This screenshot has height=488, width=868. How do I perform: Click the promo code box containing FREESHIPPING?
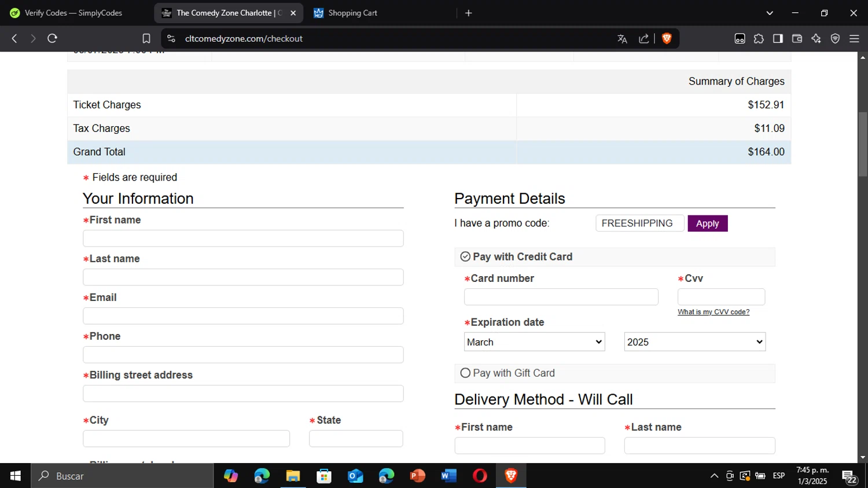click(x=640, y=223)
